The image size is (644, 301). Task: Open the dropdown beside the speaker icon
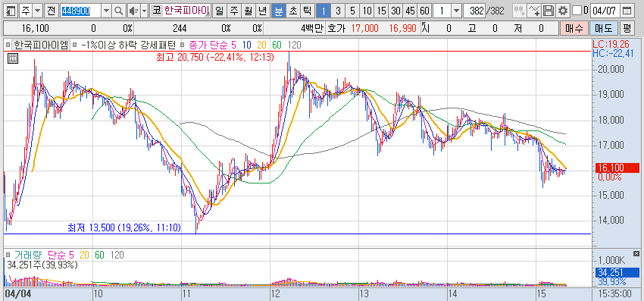144,11
